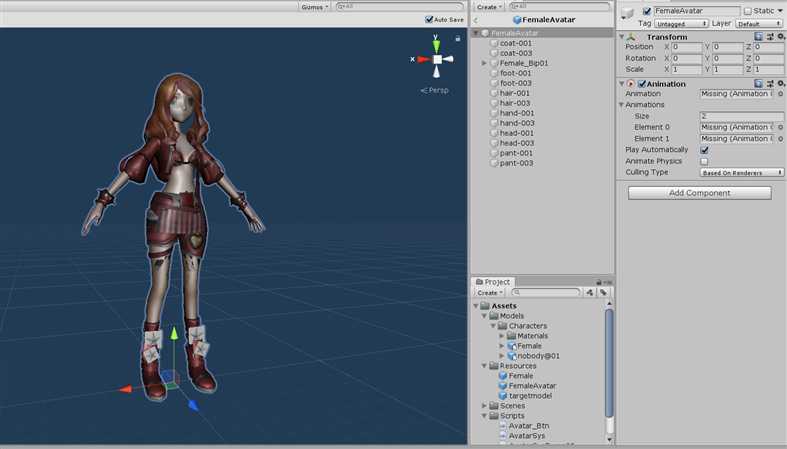This screenshot has height=449, width=787.
Task: Open the Culling Type dropdown
Action: (740, 172)
